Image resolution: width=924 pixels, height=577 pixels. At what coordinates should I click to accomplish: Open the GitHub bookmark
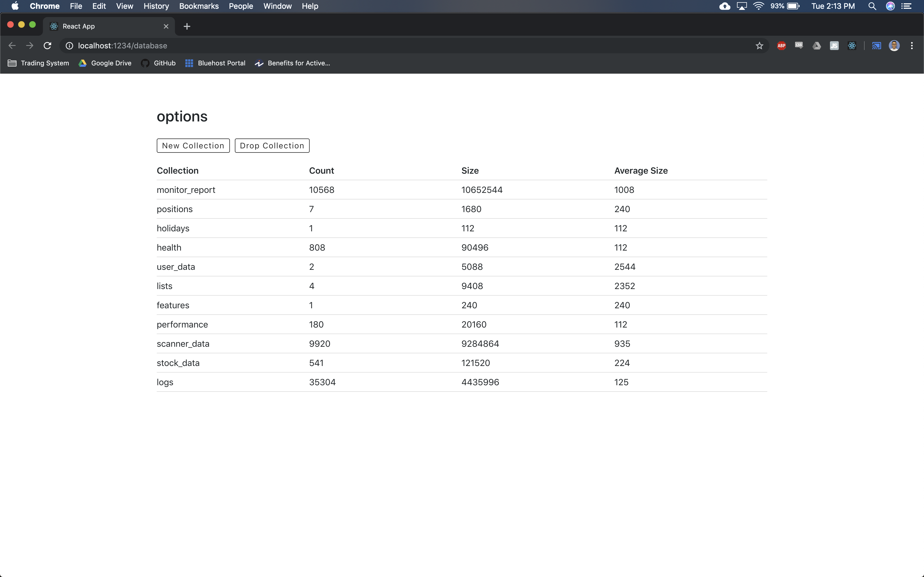pyautogui.click(x=158, y=63)
